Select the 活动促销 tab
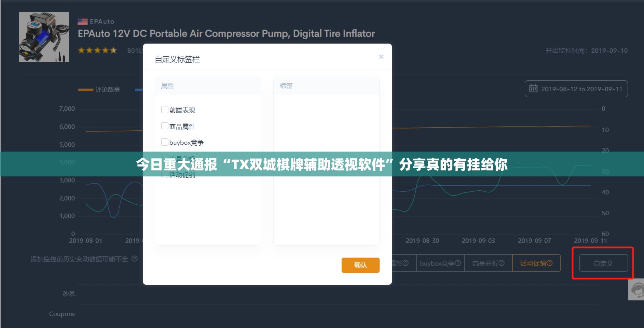 point(533,263)
